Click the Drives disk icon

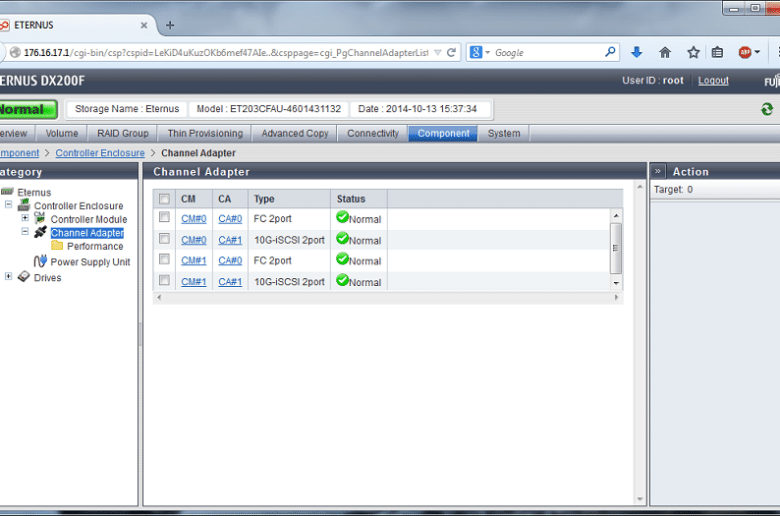click(x=23, y=277)
